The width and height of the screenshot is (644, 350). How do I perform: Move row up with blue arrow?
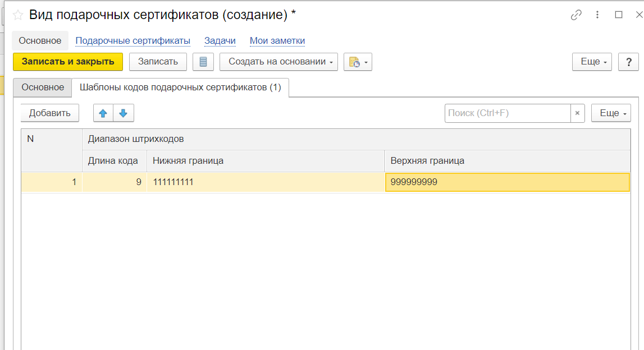pos(103,113)
